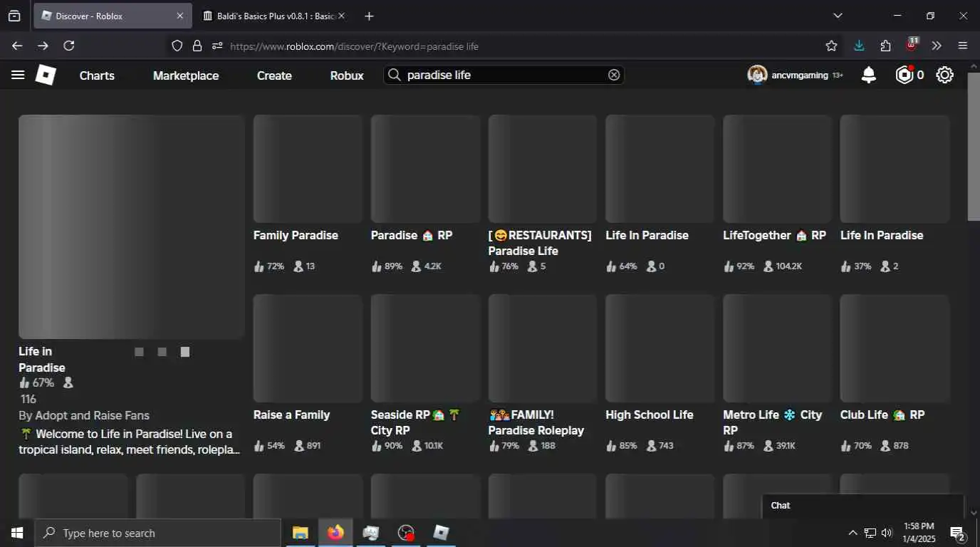980x547 pixels.
Task: Click the site security padlock icon
Action: point(197,46)
